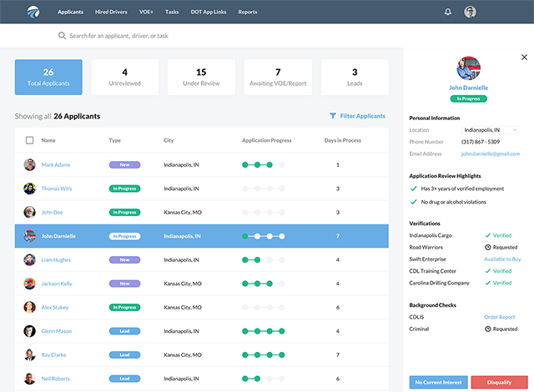Click checkmark beside verified employment highlight
Viewport: 534px width, 392px height.
[x=414, y=188]
